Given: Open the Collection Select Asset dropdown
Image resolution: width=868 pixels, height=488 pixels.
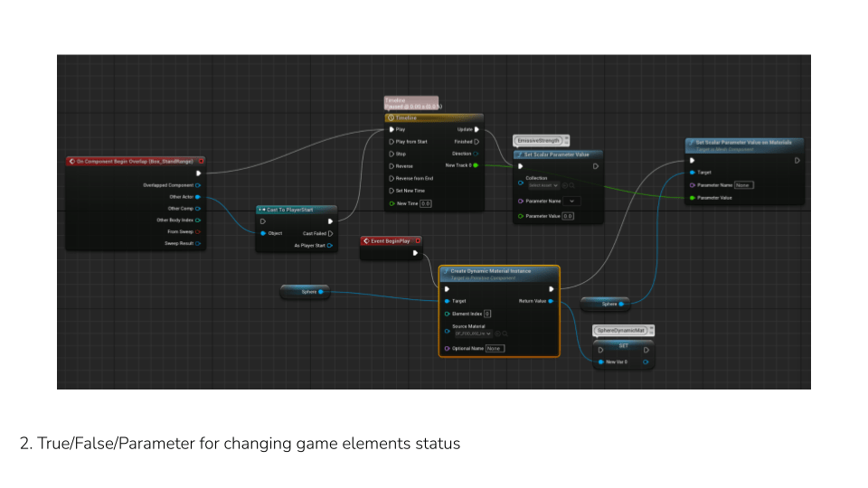Looking at the screenshot, I should 543,185.
